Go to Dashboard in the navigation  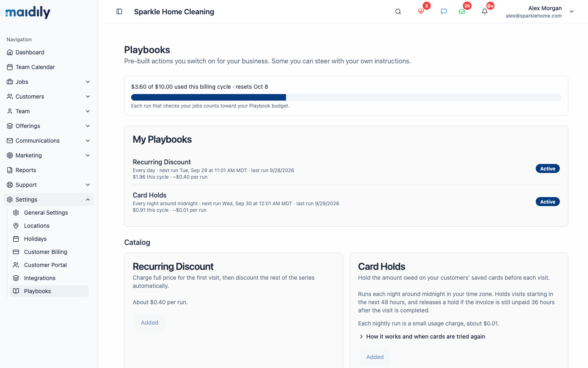(49, 52)
